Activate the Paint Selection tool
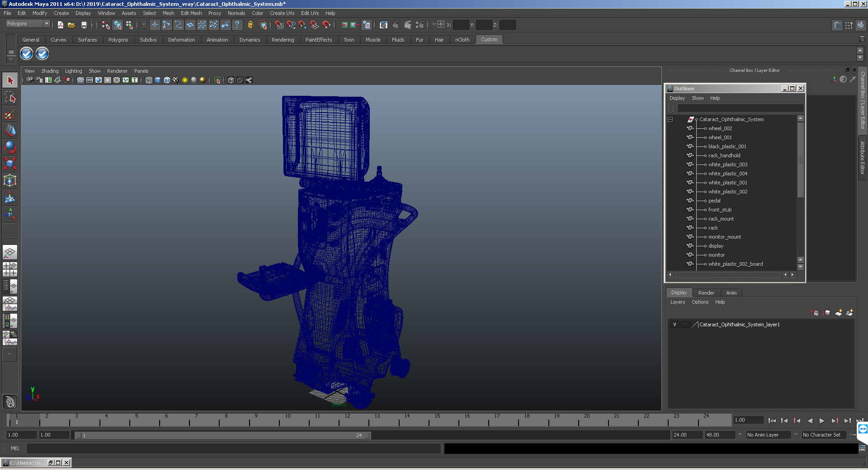Viewport: 868px width, 470px height. pyautogui.click(x=10, y=114)
